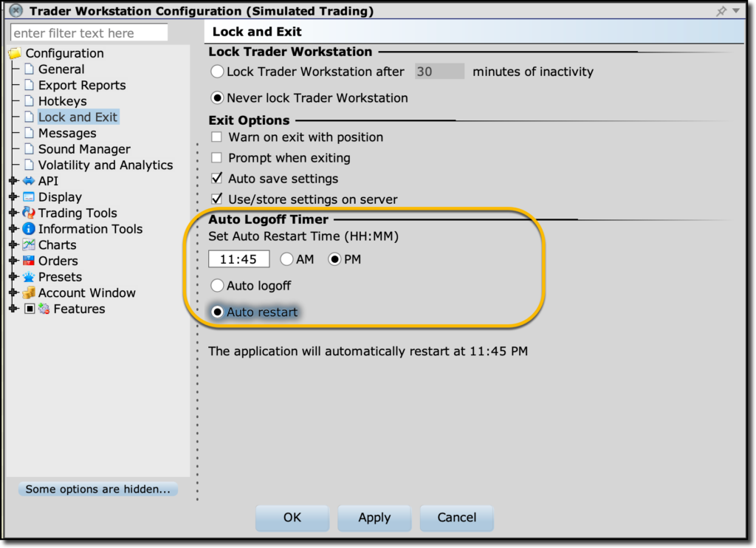The image size is (756, 548).
Task: Select the Auto logoff radio button
Action: click(217, 285)
